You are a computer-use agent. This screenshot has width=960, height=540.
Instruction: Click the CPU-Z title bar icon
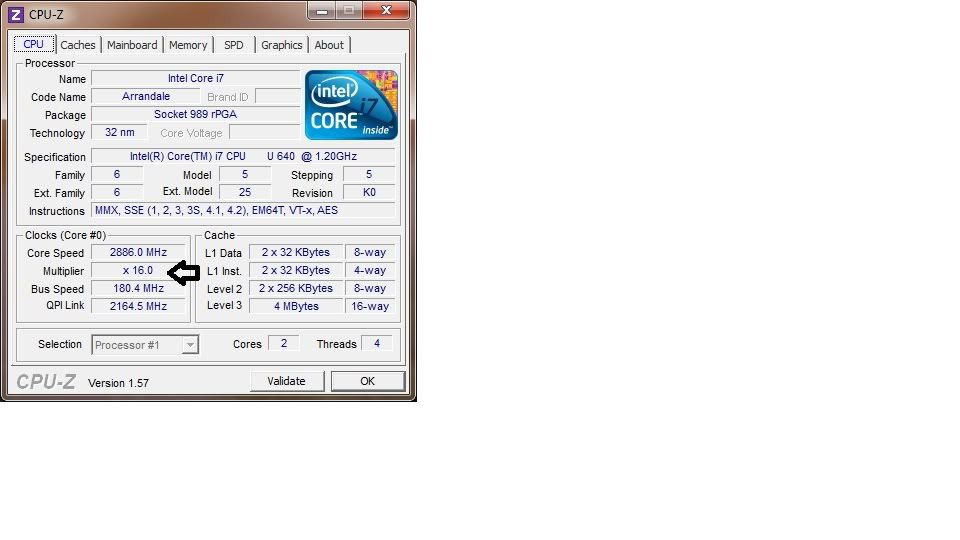click(x=15, y=14)
